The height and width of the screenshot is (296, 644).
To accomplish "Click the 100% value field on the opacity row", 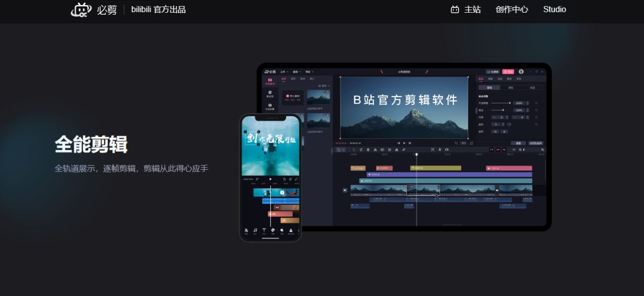I will point(519,103).
